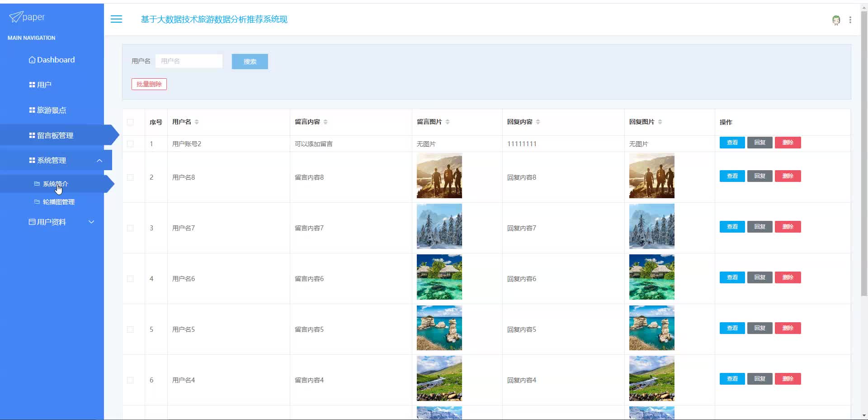Sort by 回复图片 column arrows
868x420 pixels.
pyautogui.click(x=660, y=122)
